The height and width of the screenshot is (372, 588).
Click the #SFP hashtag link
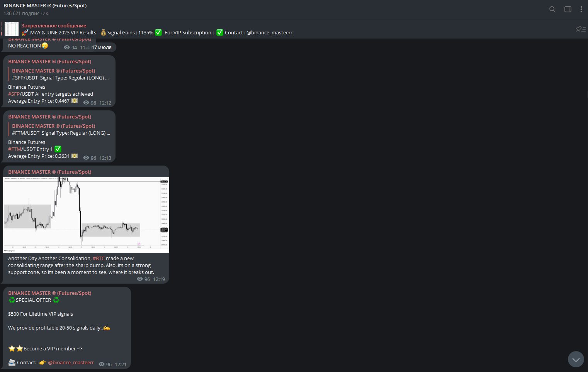(x=14, y=94)
